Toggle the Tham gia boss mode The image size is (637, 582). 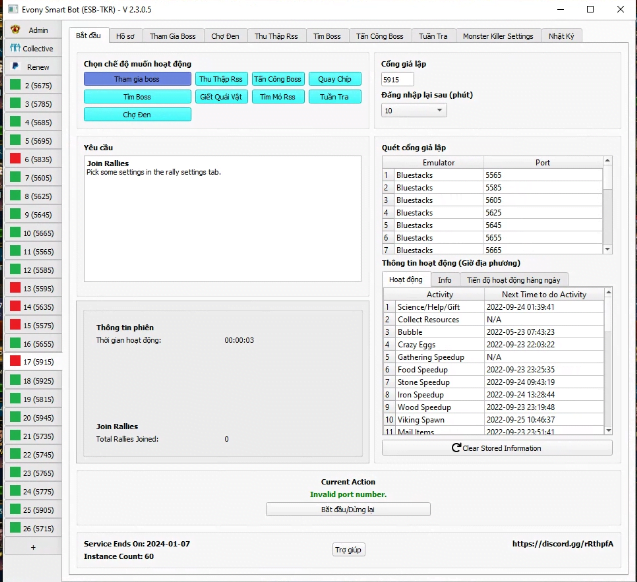coord(137,79)
